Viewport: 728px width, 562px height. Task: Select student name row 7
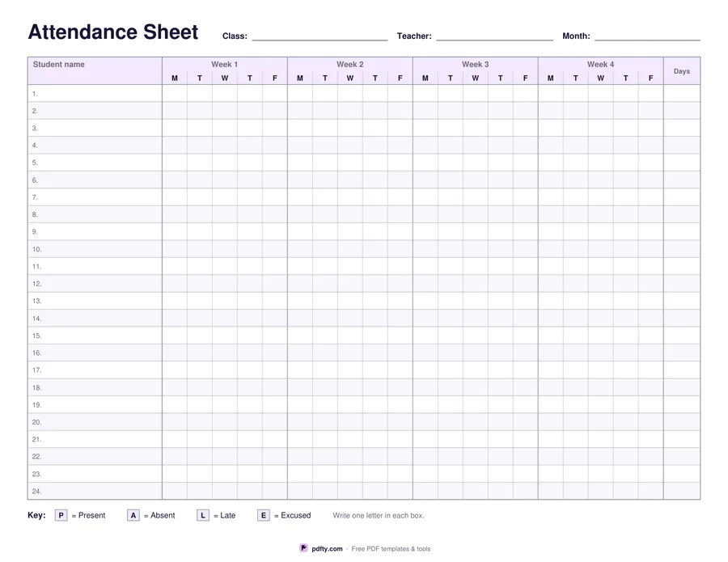(x=95, y=197)
